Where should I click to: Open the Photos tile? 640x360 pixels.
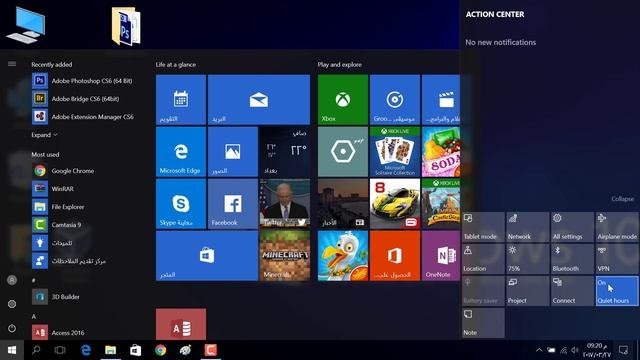click(233, 151)
